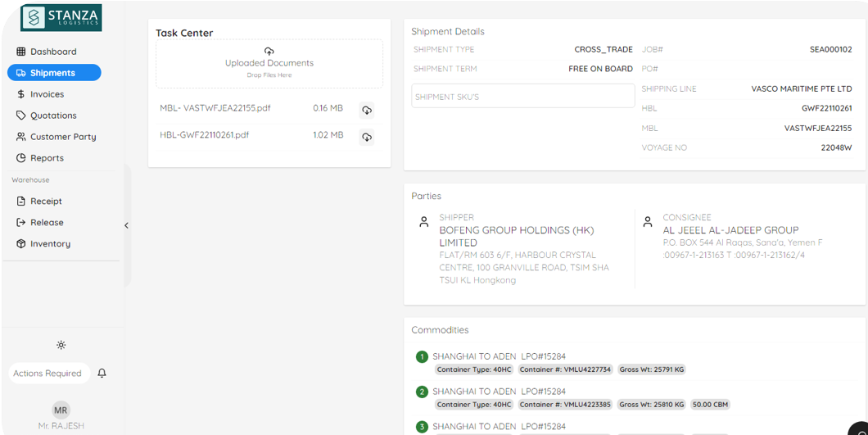Collapse the sidebar with chevron
Image resolution: width=868 pixels, height=435 pixels.
click(x=126, y=225)
